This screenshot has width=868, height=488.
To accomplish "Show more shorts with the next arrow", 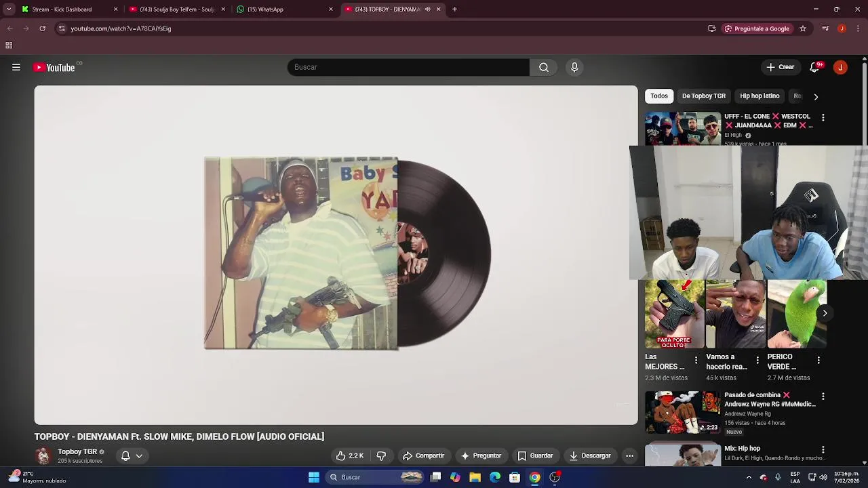I will pyautogui.click(x=825, y=313).
